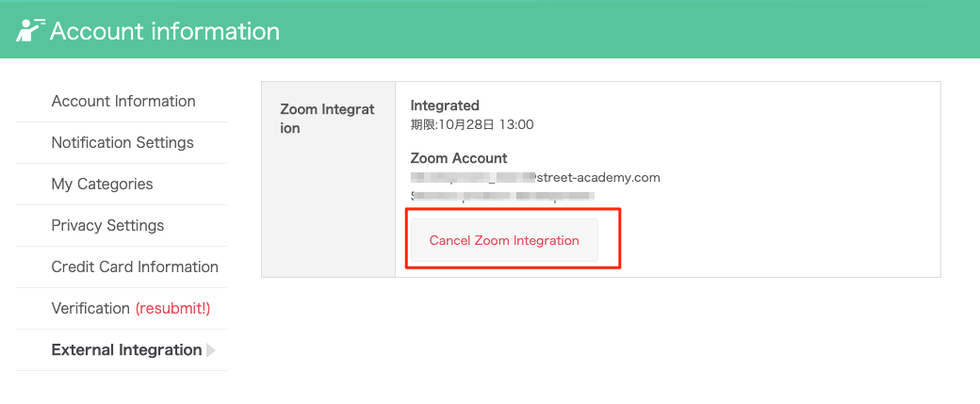Image resolution: width=980 pixels, height=404 pixels.
Task: Click the Integrated status text
Action: pos(445,105)
